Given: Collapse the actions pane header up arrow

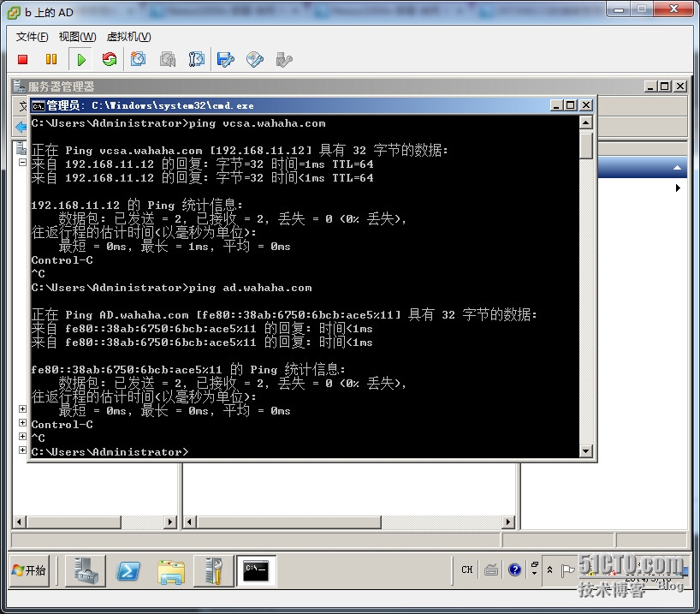Looking at the screenshot, I should coord(677,168).
